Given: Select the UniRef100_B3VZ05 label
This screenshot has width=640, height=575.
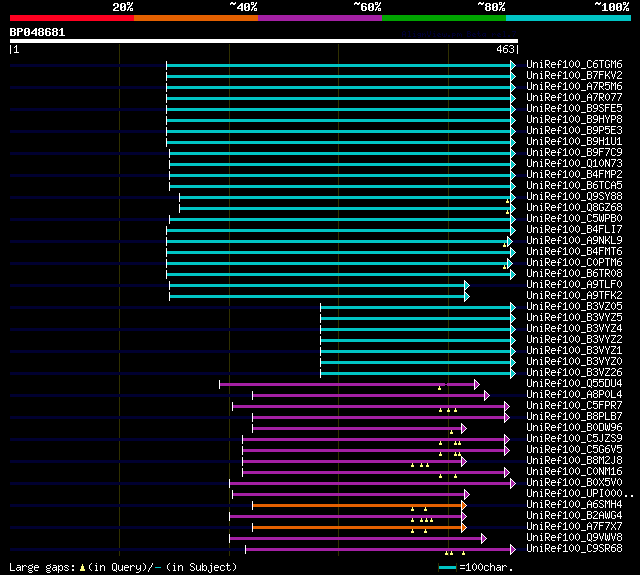Looking at the screenshot, I should coord(574,306).
